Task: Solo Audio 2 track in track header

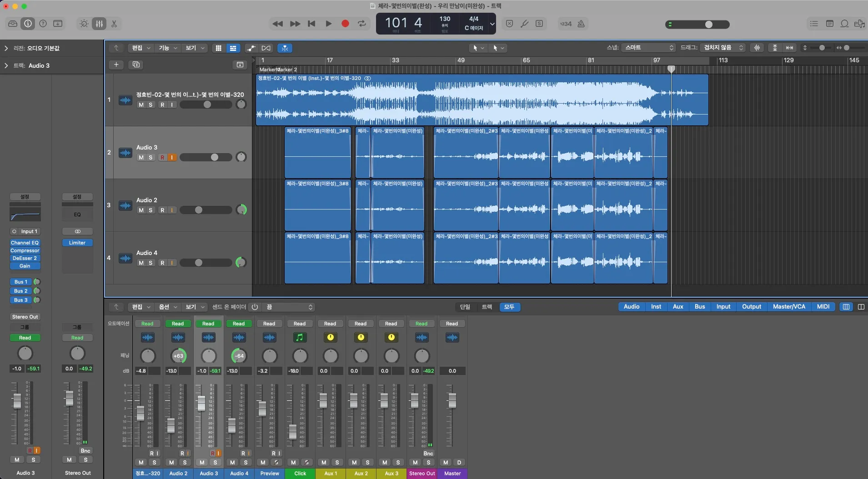Action: 151,210
